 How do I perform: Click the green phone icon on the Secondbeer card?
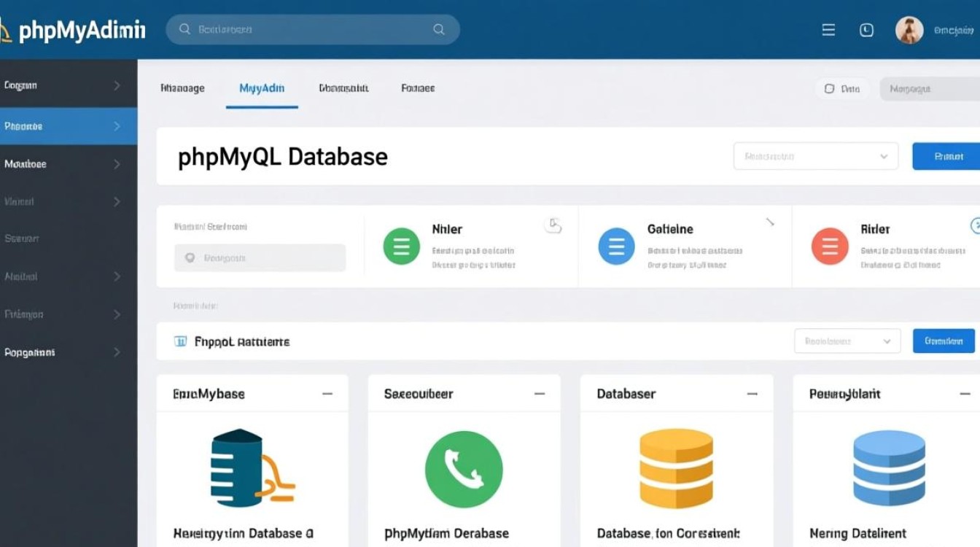464,469
